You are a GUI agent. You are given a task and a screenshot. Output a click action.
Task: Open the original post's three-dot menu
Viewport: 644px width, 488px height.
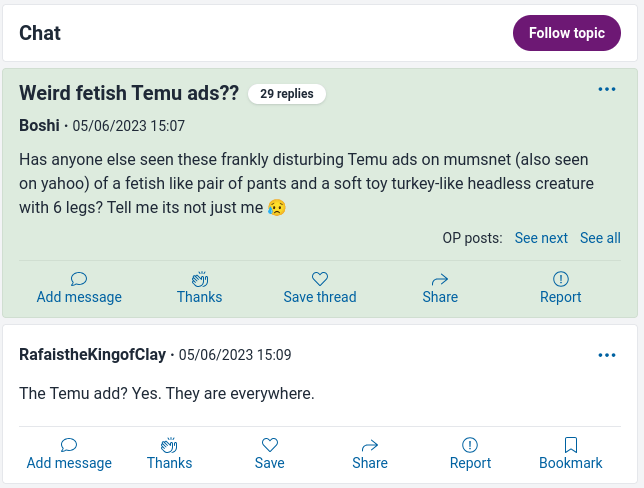606,90
